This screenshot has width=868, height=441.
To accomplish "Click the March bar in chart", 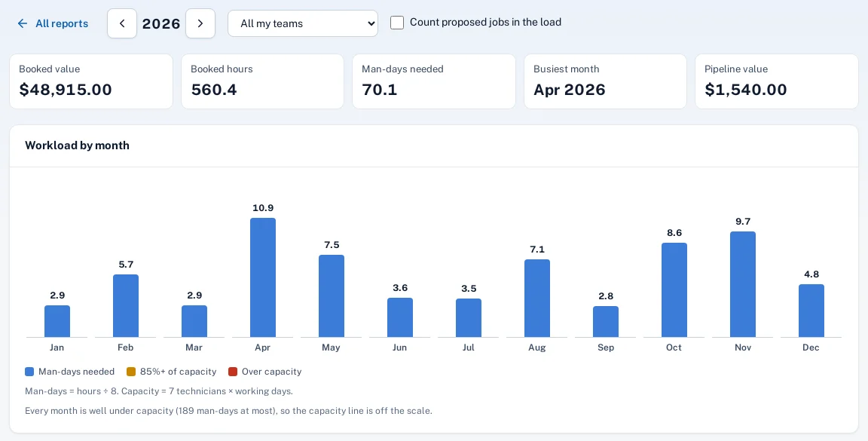I will (x=194, y=321).
